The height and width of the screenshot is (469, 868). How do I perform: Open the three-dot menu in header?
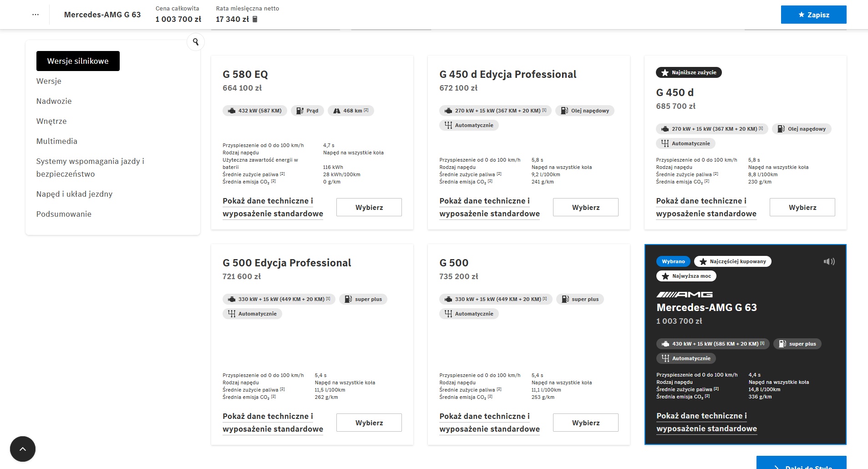[x=36, y=15]
